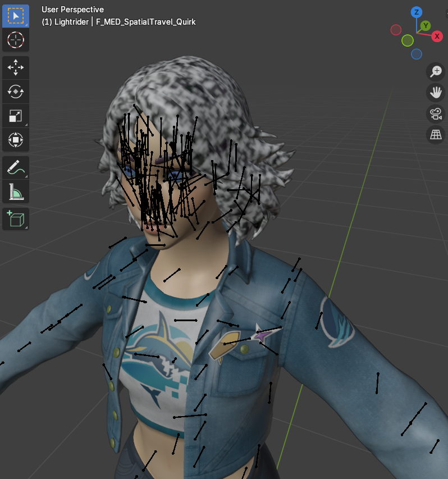This screenshot has width=448, height=479.
Task: Select the Select Box tool
Action: point(16,16)
